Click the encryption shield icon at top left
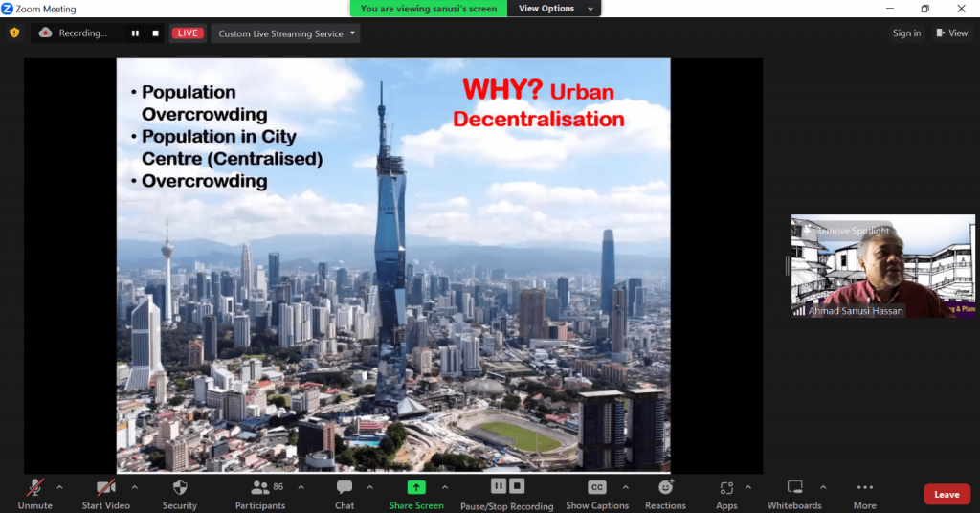980x513 pixels. [14, 33]
